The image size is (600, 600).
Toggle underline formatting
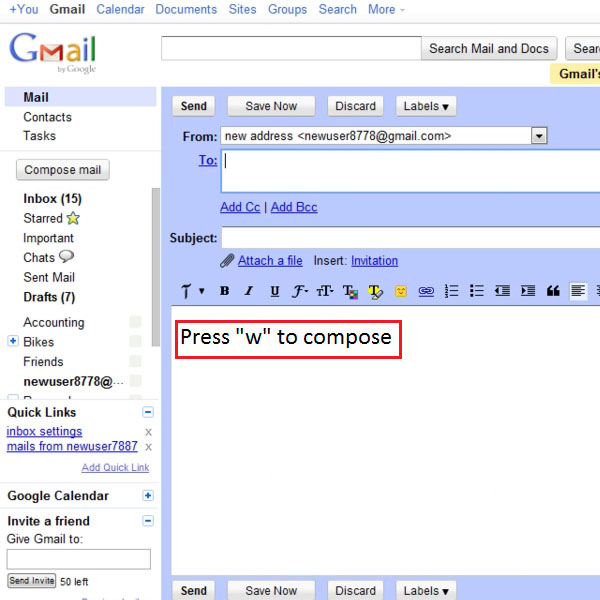[x=274, y=292]
